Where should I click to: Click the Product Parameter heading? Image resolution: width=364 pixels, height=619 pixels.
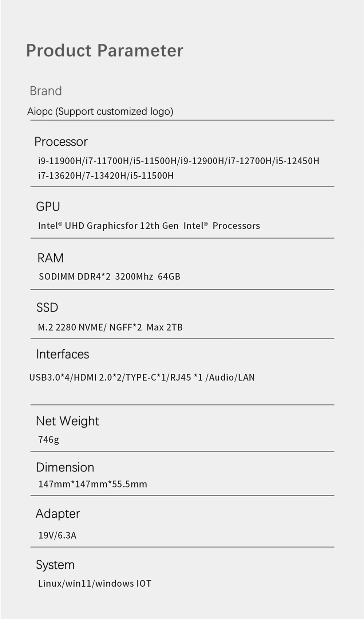tap(104, 50)
